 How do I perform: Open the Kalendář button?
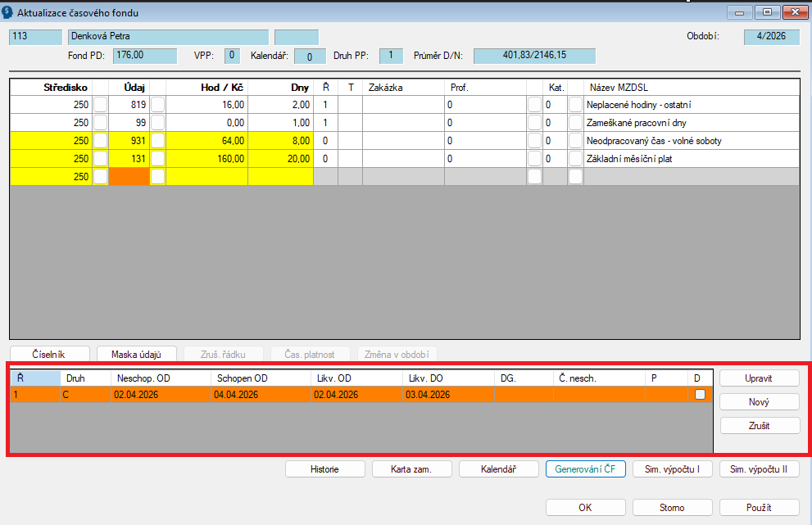[499, 469]
